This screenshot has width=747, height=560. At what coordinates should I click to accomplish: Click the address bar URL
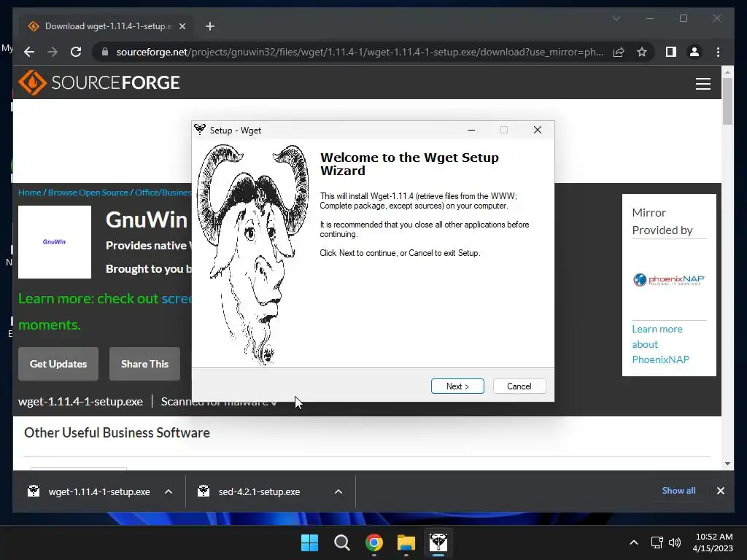pyautogui.click(x=360, y=52)
